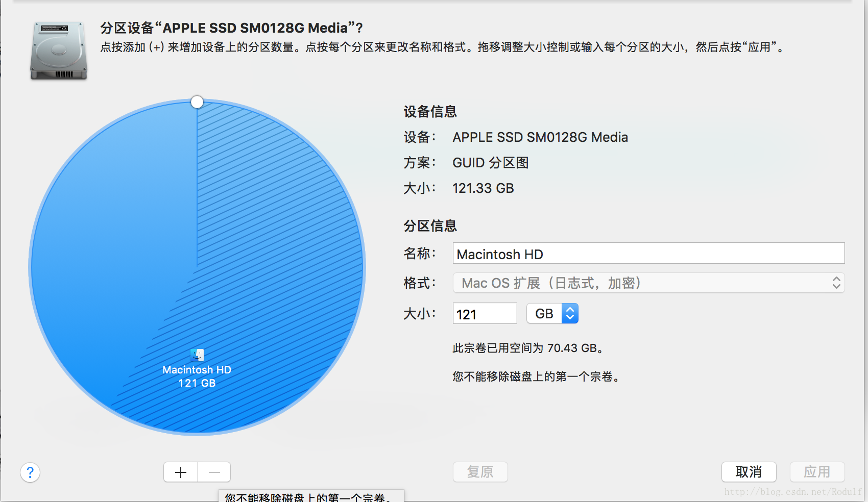The image size is (868, 502).
Task: Click the 您不能移除磁盘上的第一个宗卷 note on right
Action: pos(537,376)
